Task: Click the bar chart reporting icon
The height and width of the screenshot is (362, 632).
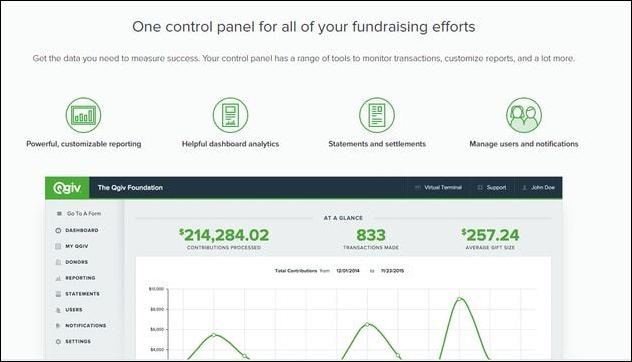Action: pyautogui.click(x=83, y=115)
